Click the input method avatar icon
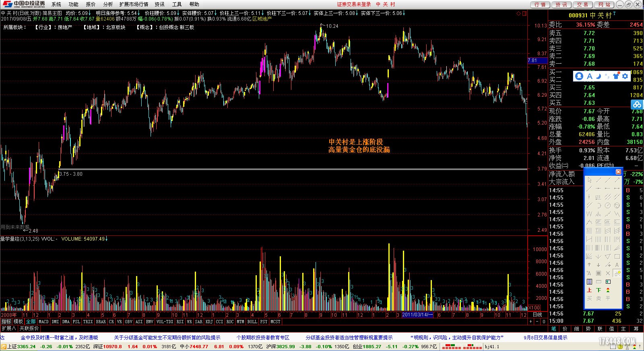Viewport: 644px width, 351px height. point(579,76)
